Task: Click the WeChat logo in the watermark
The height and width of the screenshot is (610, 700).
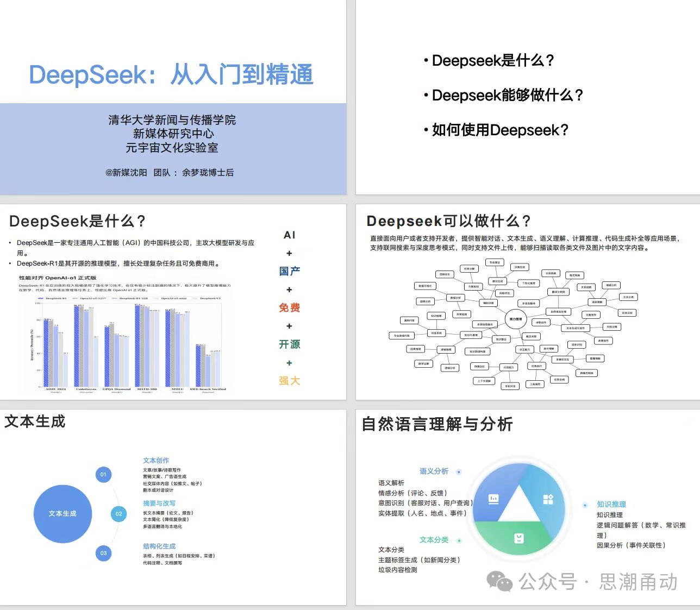Action: coord(499,582)
